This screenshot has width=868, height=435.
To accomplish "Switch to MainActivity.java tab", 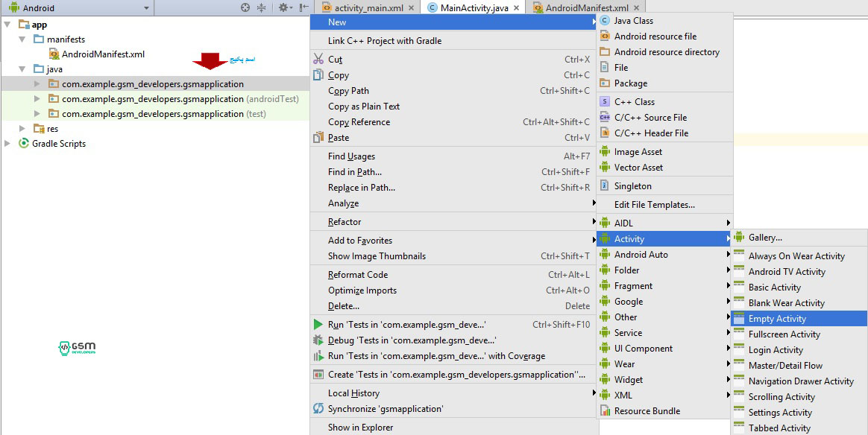I will (x=474, y=7).
